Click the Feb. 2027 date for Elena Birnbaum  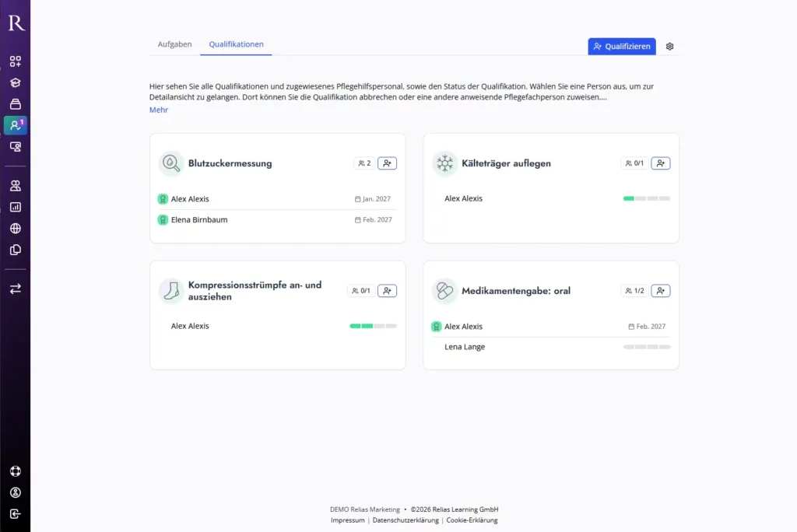point(373,220)
